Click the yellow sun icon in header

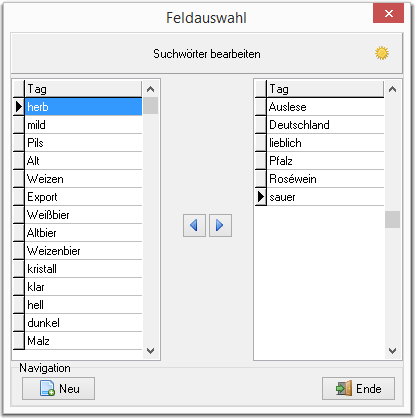(382, 53)
